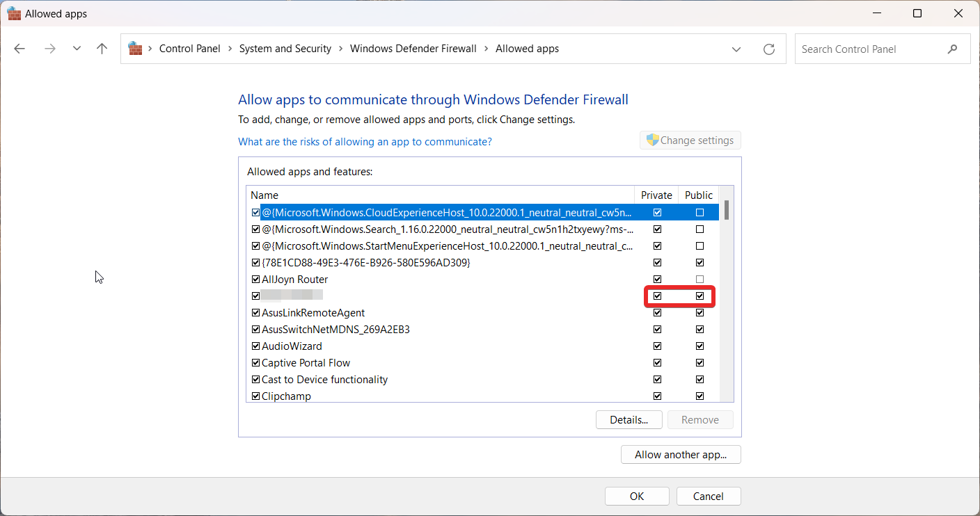
Task: Sort by the Name column header
Action: coord(440,195)
